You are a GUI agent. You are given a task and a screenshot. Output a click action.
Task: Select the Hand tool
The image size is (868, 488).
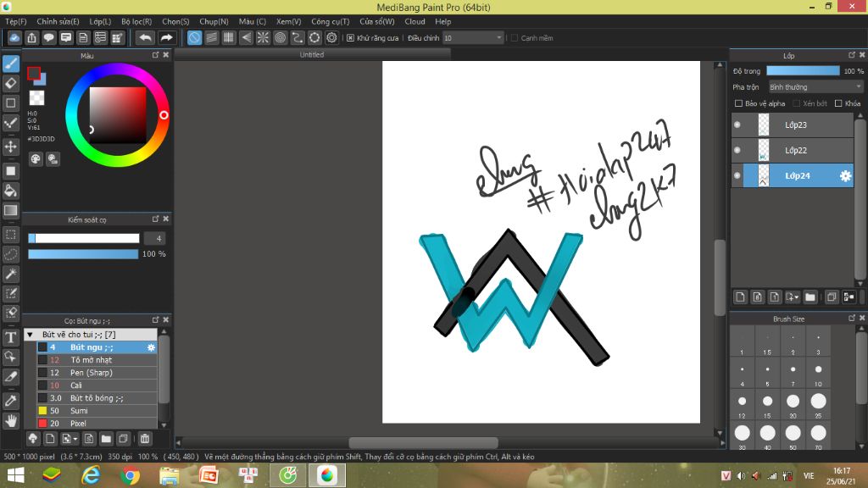point(10,420)
